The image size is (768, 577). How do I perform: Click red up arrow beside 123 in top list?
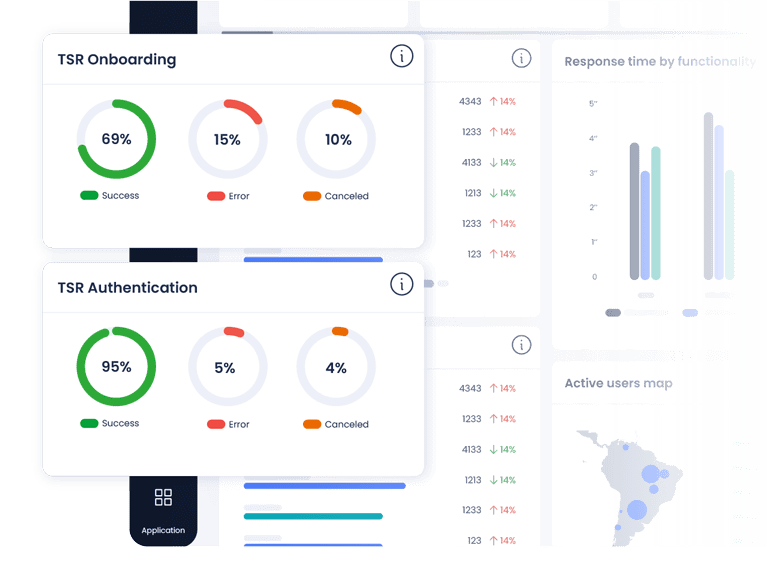pyautogui.click(x=493, y=254)
